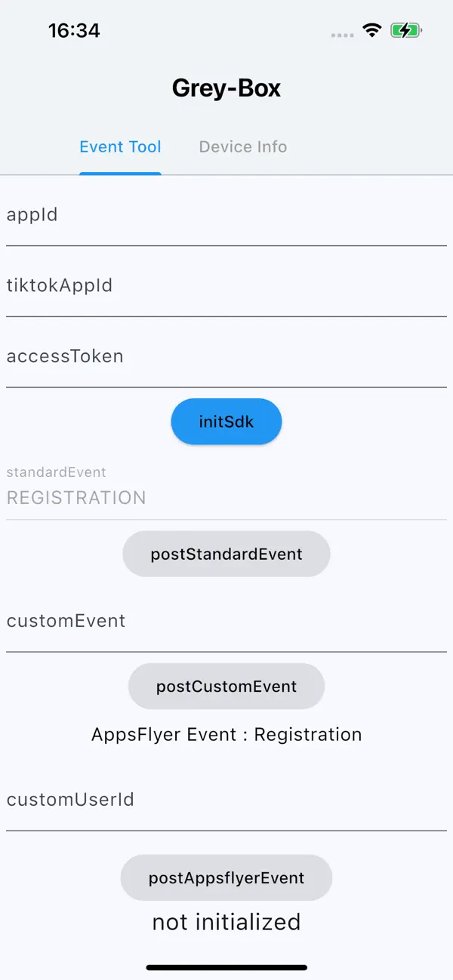Tap the 16:34 clock in status bar
The width and height of the screenshot is (453, 980).
(x=74, y=30)
